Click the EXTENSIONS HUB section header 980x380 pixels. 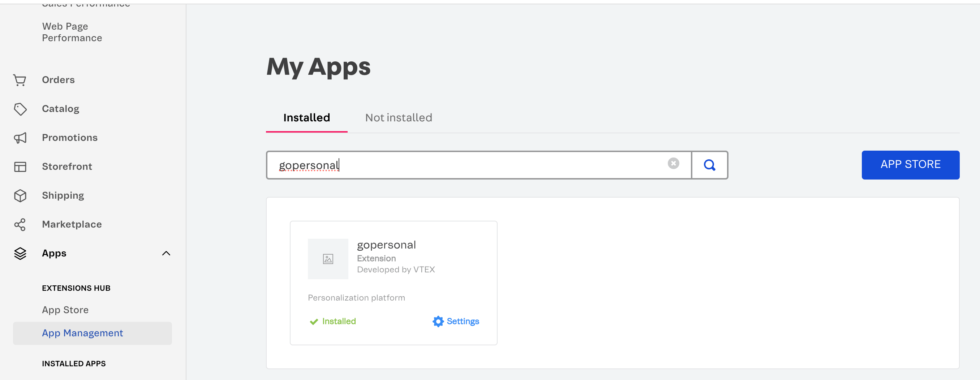(76, 288)
